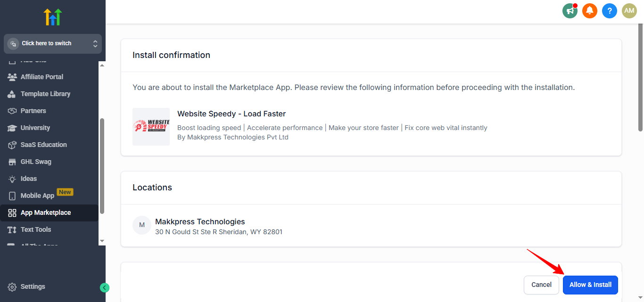Click the GHL Swag store icon
This screenshot has width=644, height=302.
point(12,162)
